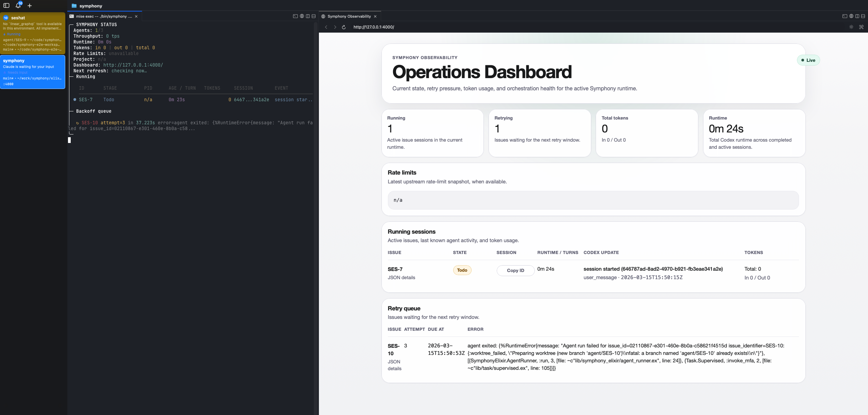Expand JSON details for SES-7
868x415 pixels.
click(401, 277)
